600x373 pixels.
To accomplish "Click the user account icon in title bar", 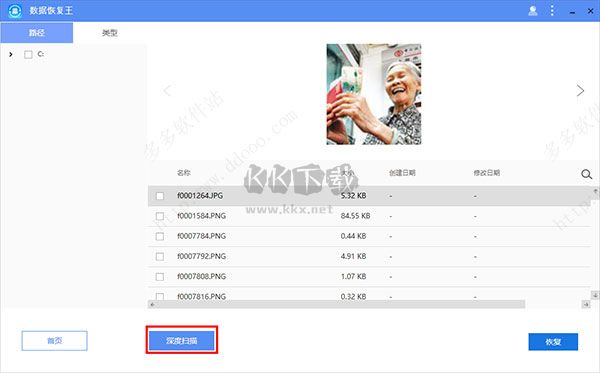I will tap(533, 11).
